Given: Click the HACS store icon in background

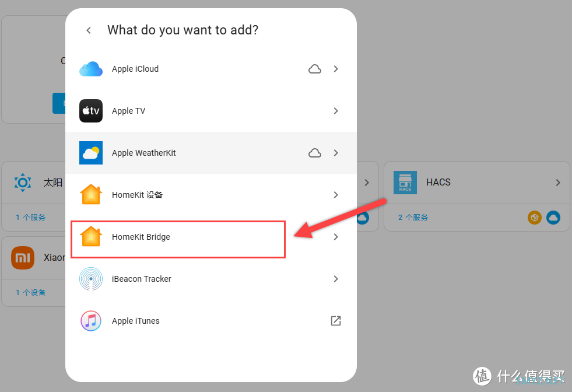Looking at the screenshot, I should click(x=405, y=183).
